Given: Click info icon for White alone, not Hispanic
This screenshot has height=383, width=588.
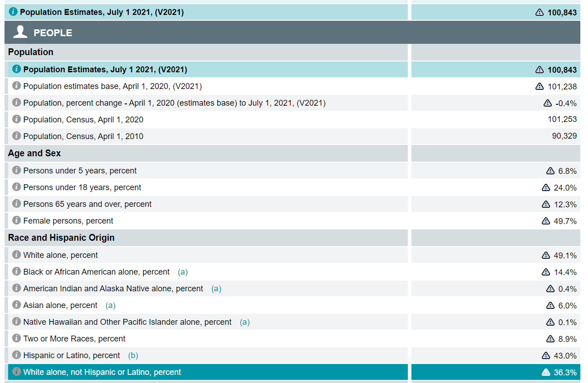Looking at the screenshot, I should pos(17,372).
